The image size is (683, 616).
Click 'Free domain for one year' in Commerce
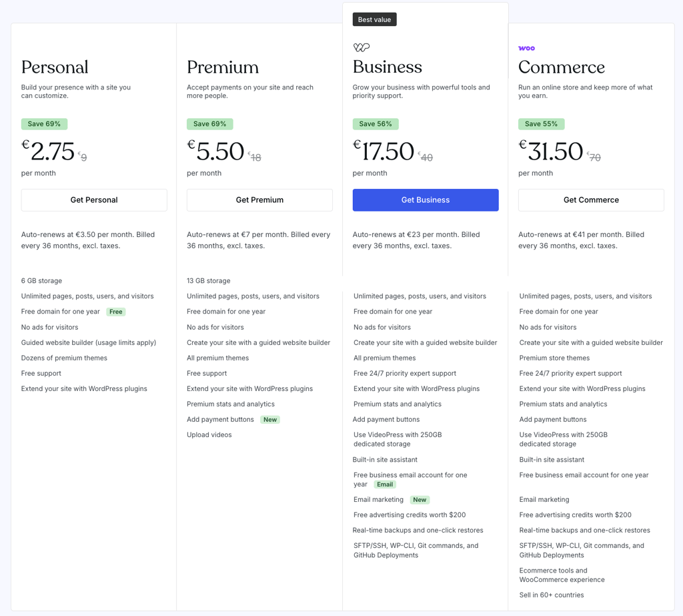(558, 312)
